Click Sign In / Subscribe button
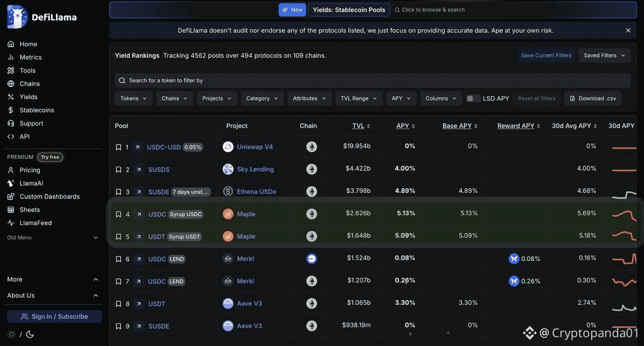644x346 pixels. click(54, 316)
